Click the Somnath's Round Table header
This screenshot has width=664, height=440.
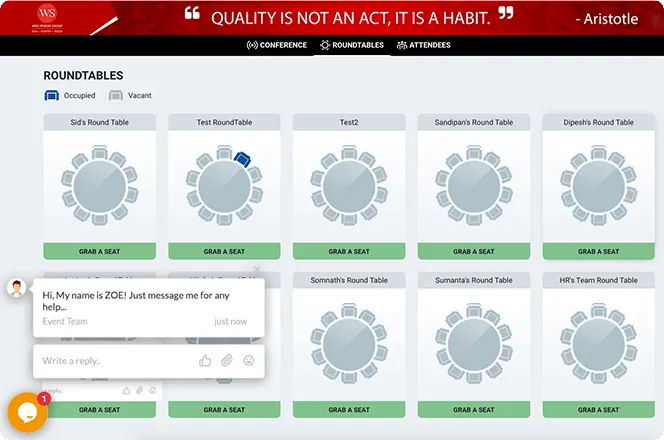point(349,280)
